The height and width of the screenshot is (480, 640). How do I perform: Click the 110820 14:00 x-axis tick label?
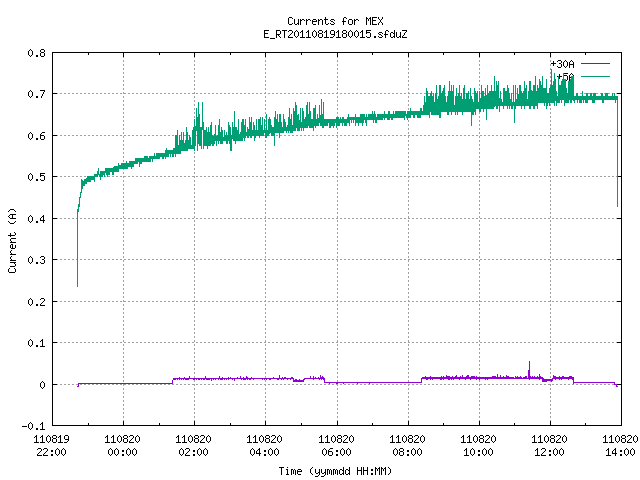[620, 446]
